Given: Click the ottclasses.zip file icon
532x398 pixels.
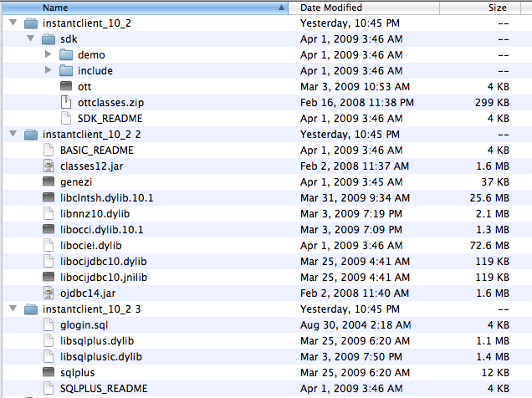Looking at the screenshot, I should [67, 102].
